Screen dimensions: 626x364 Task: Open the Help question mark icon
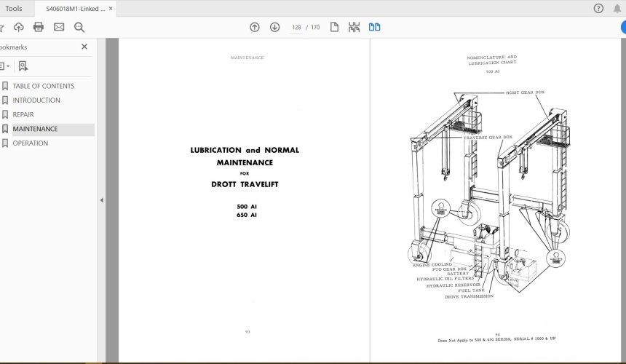click(x=598, y=9)
